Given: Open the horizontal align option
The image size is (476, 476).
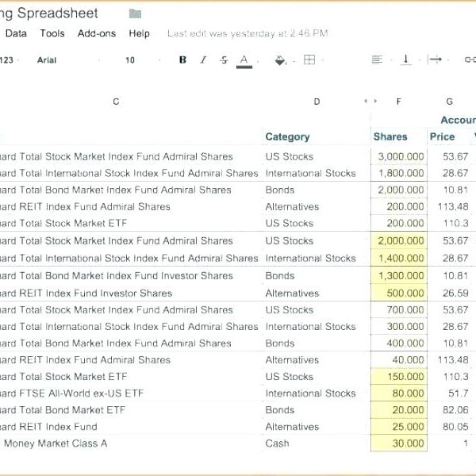Looking at the screenshot, I should click(377, 60).
